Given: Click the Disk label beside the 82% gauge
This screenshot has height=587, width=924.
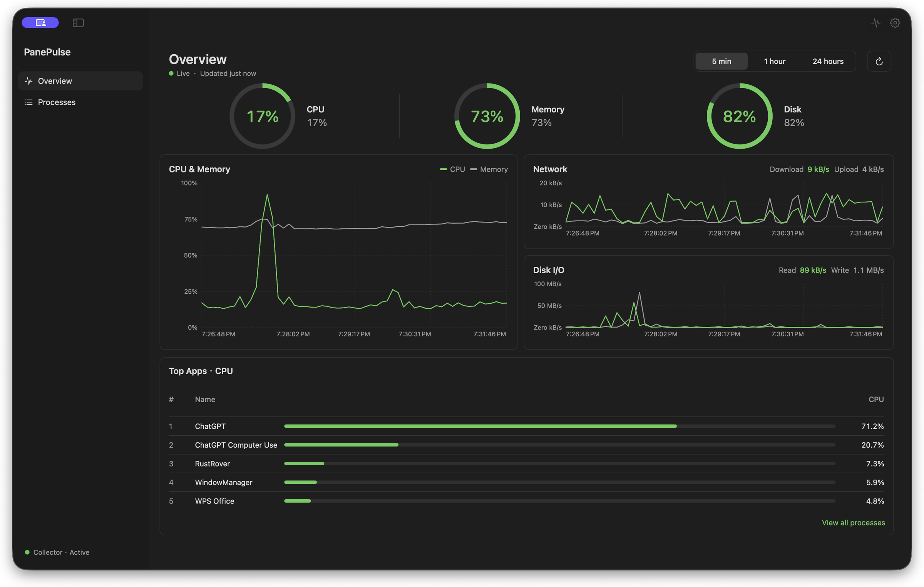Looking at the screenshot, I should [792, 109].
